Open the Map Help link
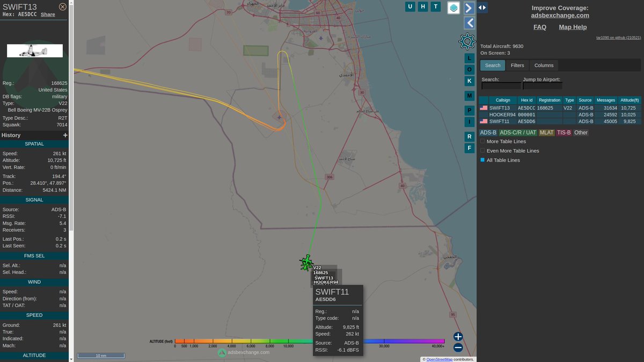644x362 pixels. [x=573, y=27]
